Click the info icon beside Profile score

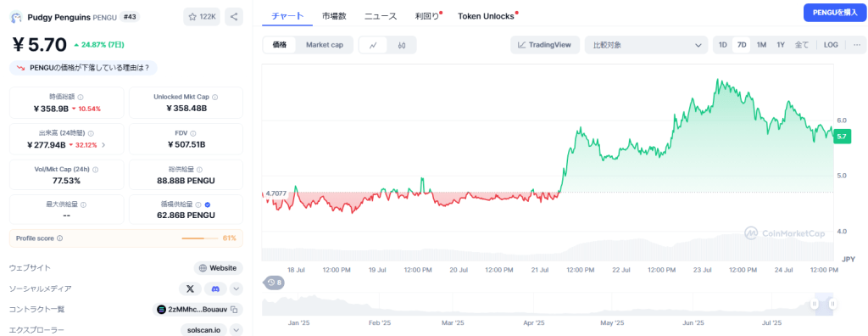[x=60, y=238]
